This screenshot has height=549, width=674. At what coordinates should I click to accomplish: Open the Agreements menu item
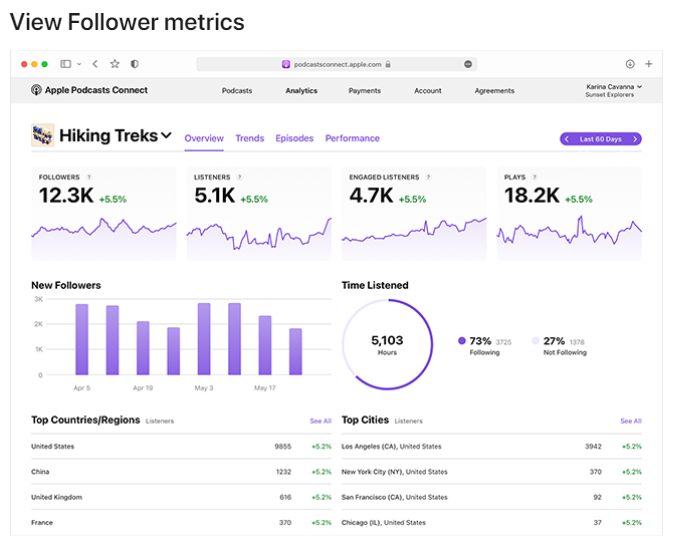pos(494,91)
